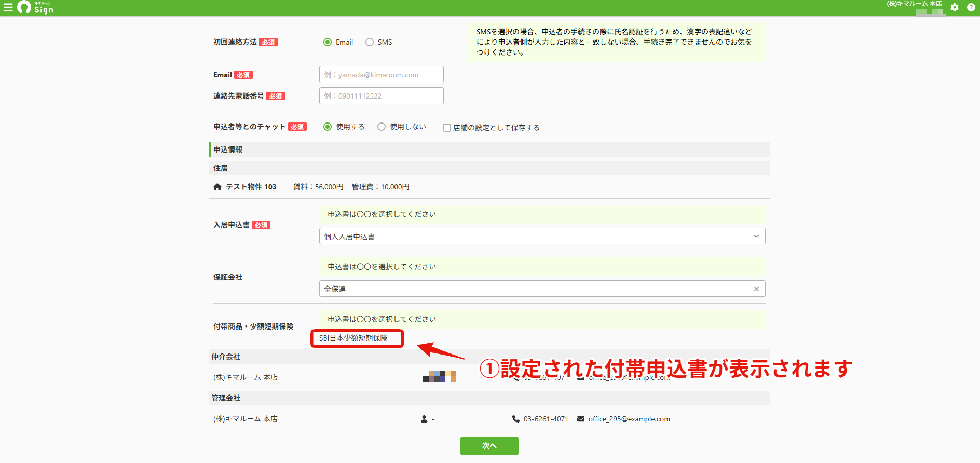Click the 個人入居申込書 combo box
Image resolution: width=980 pixels, height=463 pixels.
point(542,236)
